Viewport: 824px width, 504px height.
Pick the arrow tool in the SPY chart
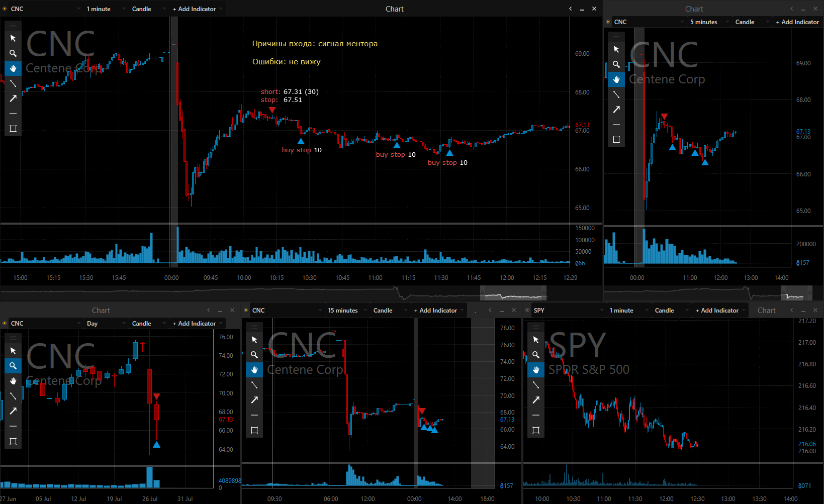point(536,400)
